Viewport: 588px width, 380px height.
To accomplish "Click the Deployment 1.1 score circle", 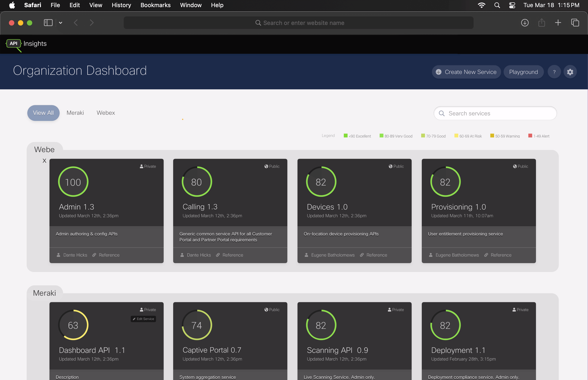I will point(445,325).
